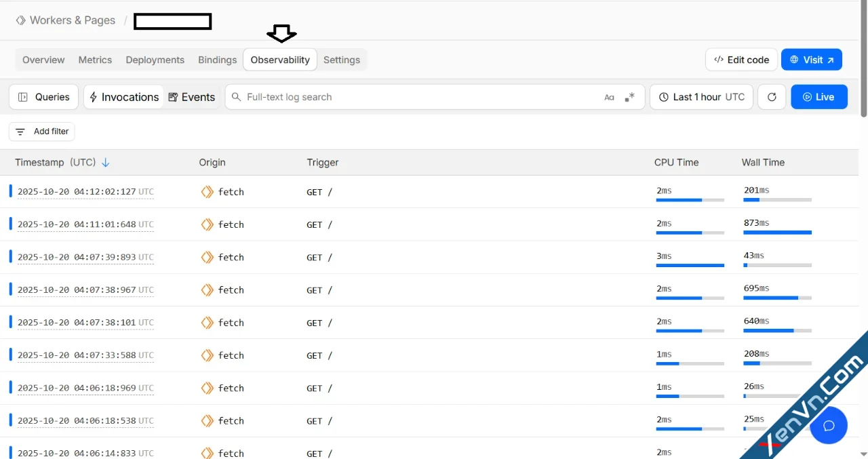Open the Queries panel
The height and width of the screenshot is (459, 868).
pyautogui.click(x=44, y=97)
